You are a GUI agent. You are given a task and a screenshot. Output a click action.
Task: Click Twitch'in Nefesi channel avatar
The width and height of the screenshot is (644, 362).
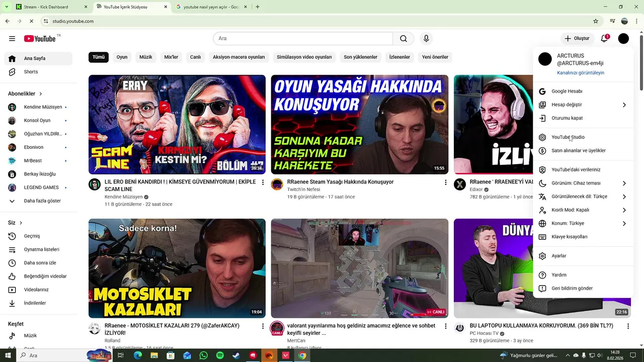277,185
